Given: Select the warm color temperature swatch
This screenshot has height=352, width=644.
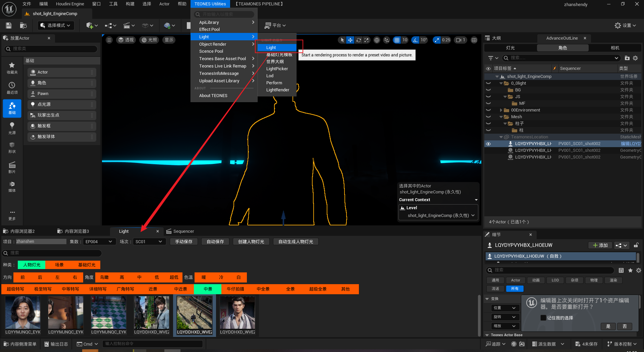Looking at the screenshot, I should pos(204,277).
